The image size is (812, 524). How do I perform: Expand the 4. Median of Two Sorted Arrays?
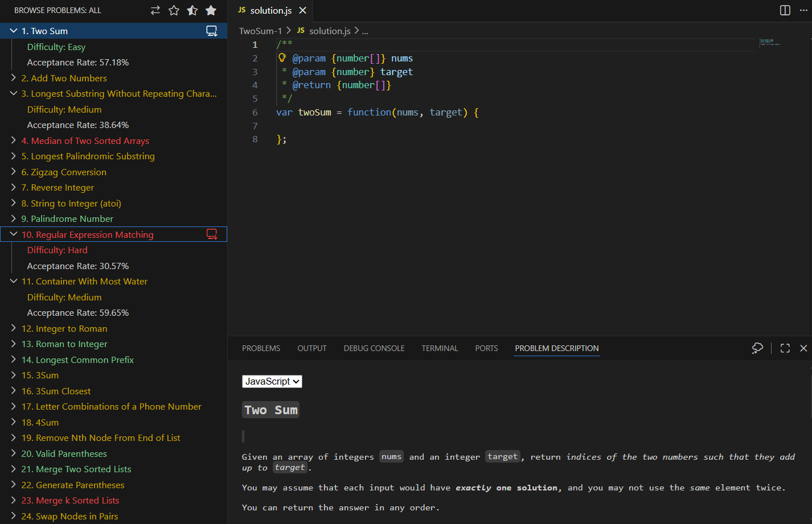(x=14, y=141)
